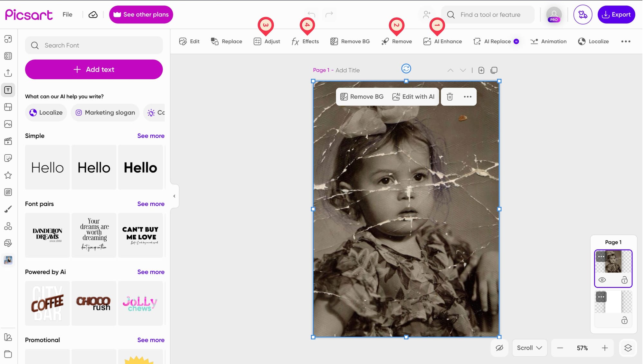The width and height of the screenshot is (644, 364).
Task: Choose the bold Hello text style
Action: coord(140,167)
